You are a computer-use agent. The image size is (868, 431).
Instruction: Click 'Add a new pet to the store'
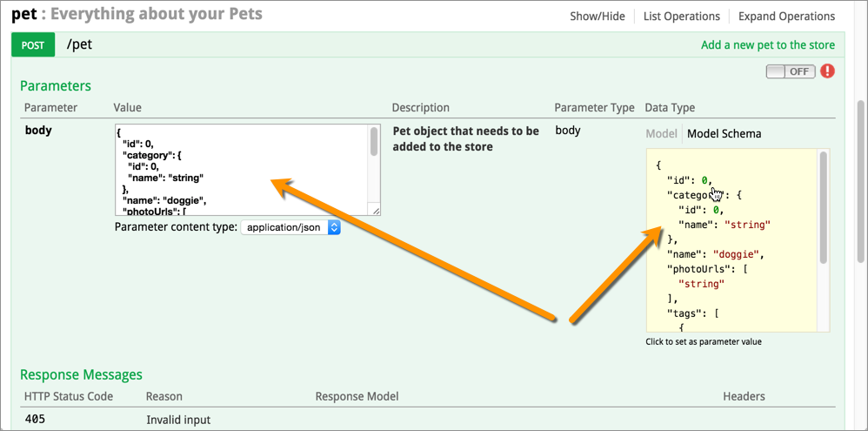click(767, 45)
